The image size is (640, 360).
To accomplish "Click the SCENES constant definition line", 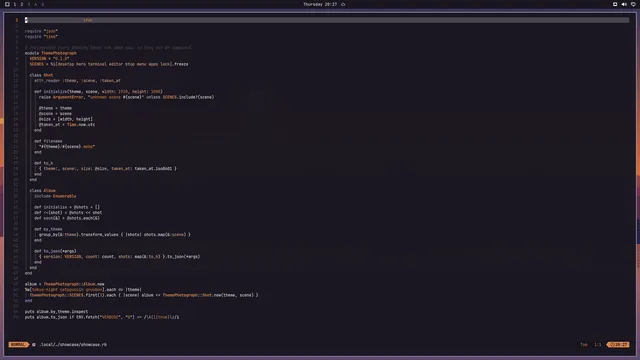I will (109, 64).
